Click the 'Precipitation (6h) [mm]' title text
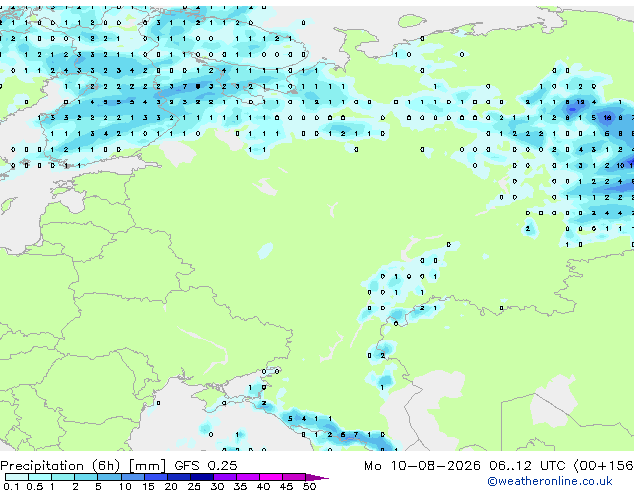The image size is (634, 490). pos(83,466)
